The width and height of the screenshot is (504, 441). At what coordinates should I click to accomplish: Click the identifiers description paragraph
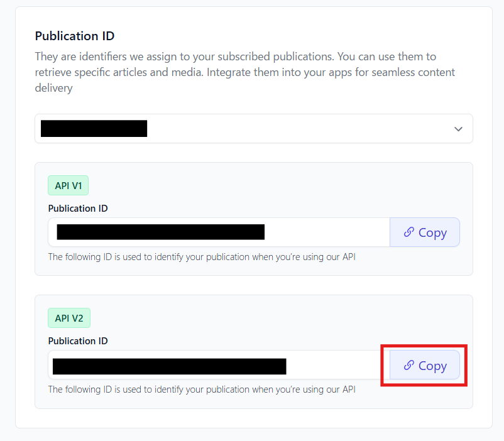point(245,72)
